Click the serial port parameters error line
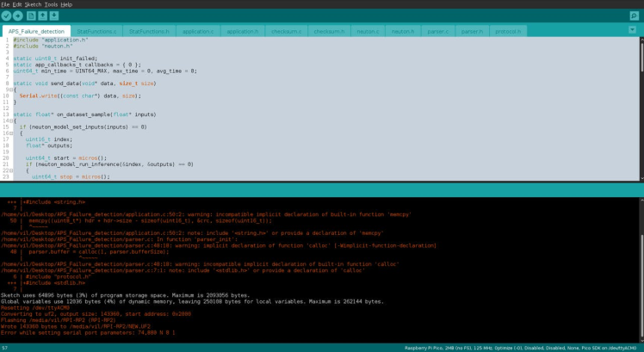The width and height of the screenshot is (644, 352). (x=88, y=332)
